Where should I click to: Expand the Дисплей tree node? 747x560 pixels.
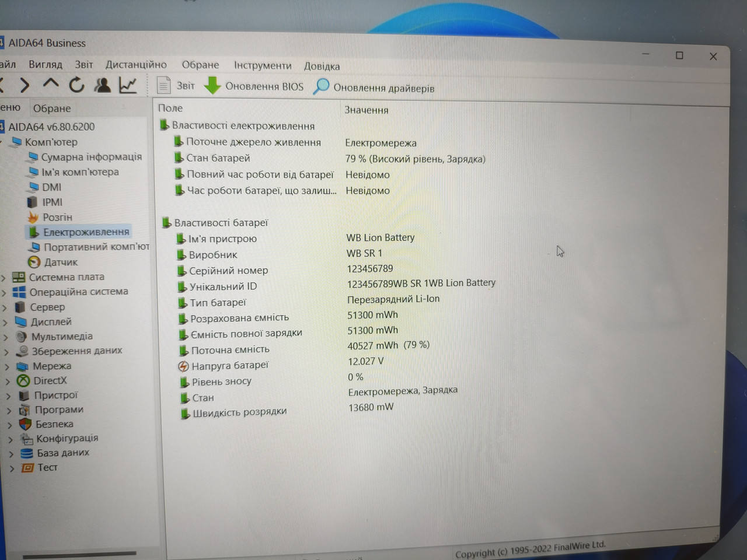click(x=6, y=322)
